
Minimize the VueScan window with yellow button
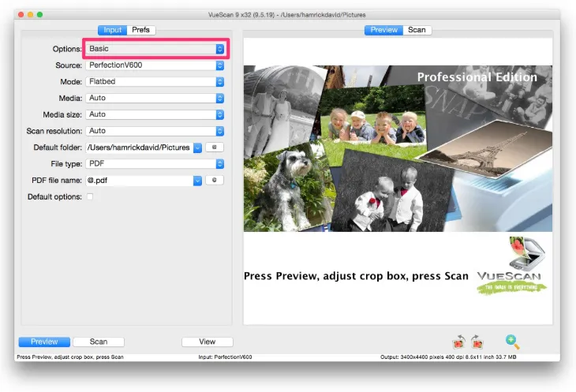click(x=31, y=15)
